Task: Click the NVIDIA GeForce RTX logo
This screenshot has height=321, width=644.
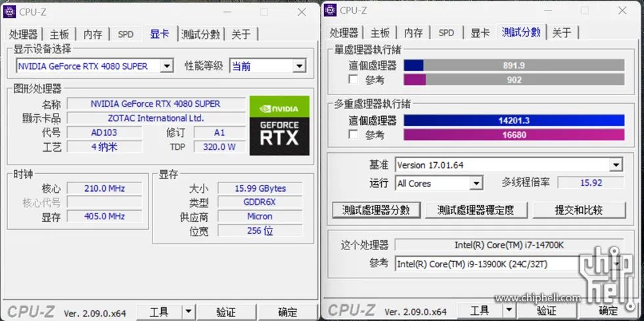Action: (279, 125)
